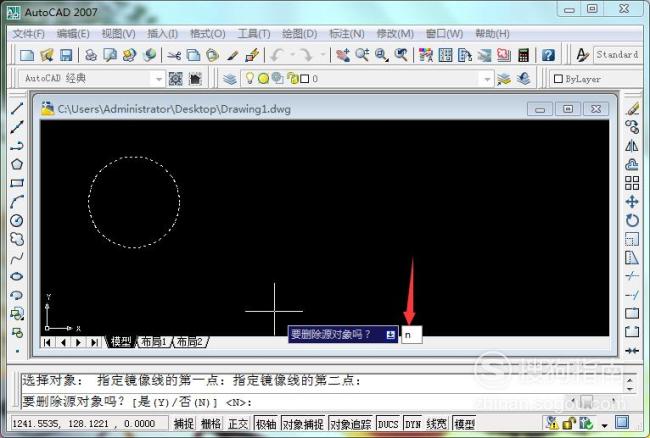Select the Copy Object tool
The image size is (650, 438).
coord(632,127)
